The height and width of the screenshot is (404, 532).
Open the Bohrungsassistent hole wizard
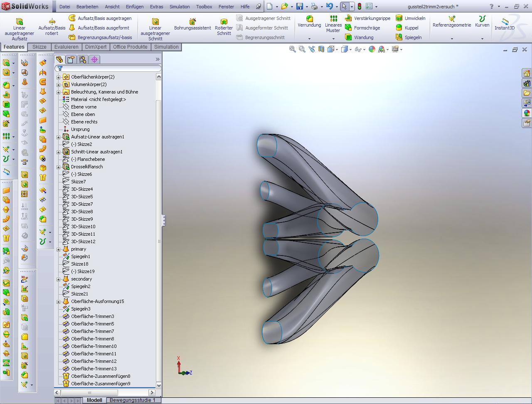pos(192,22)
